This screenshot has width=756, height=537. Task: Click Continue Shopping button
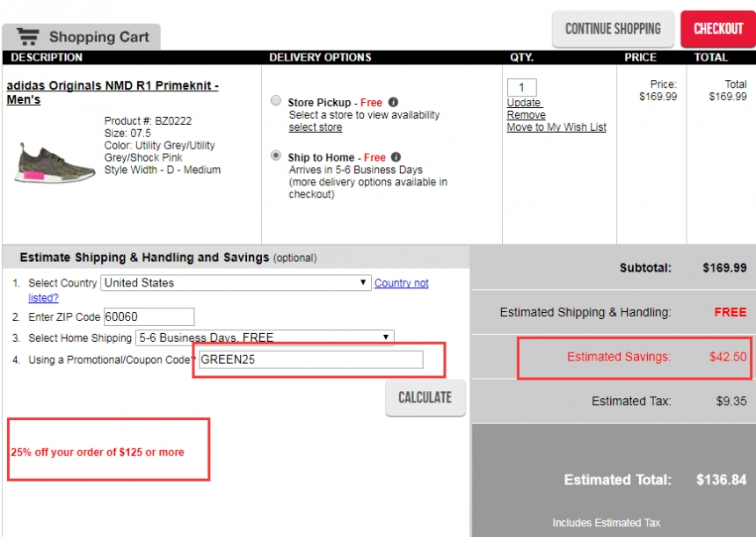pyautogui.click(x=613, y=29)
